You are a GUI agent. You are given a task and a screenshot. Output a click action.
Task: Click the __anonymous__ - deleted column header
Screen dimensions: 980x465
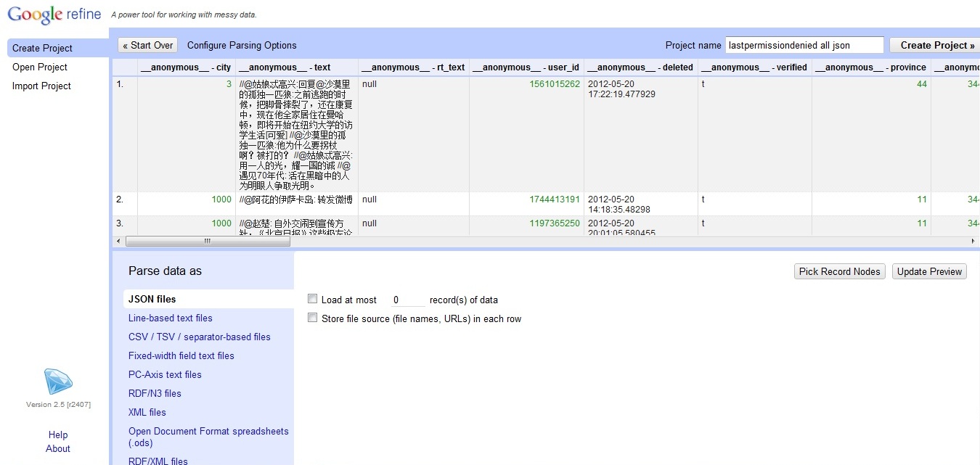tap(641, 67)
